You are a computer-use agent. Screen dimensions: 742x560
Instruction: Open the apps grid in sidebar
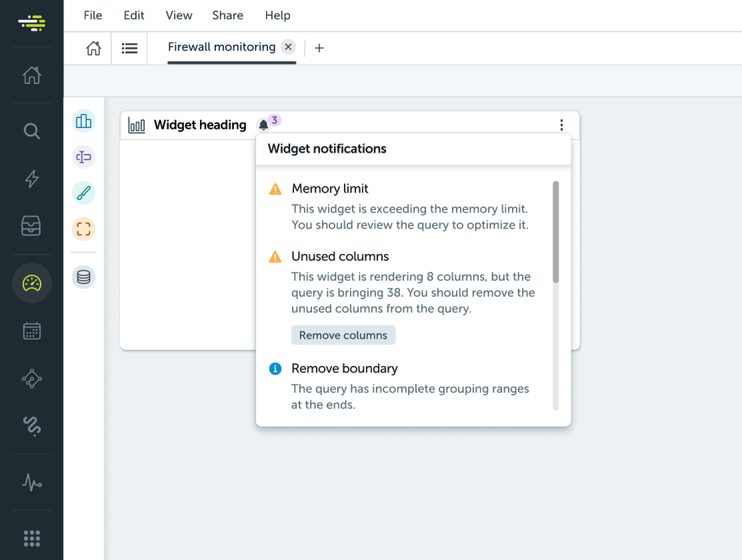31,538
